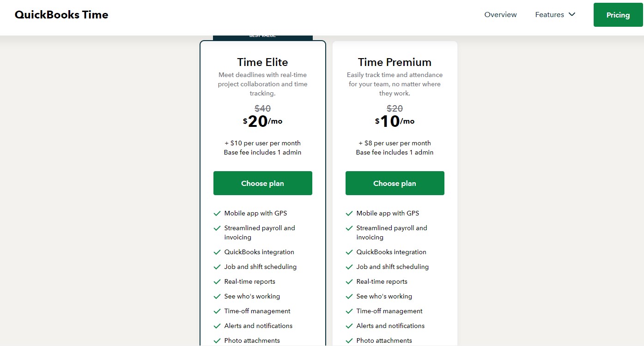Viewport: 644px width, 346px height.
Task: Click the Time Premium card heading
Action: click(395, 62)
